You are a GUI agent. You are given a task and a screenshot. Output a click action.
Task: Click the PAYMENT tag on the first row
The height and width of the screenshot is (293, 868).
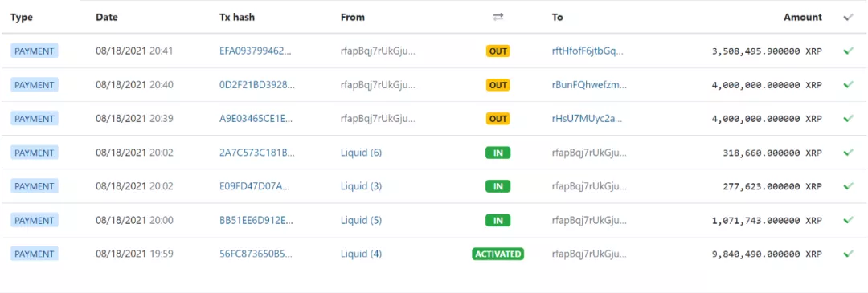(x=35, y=51)
